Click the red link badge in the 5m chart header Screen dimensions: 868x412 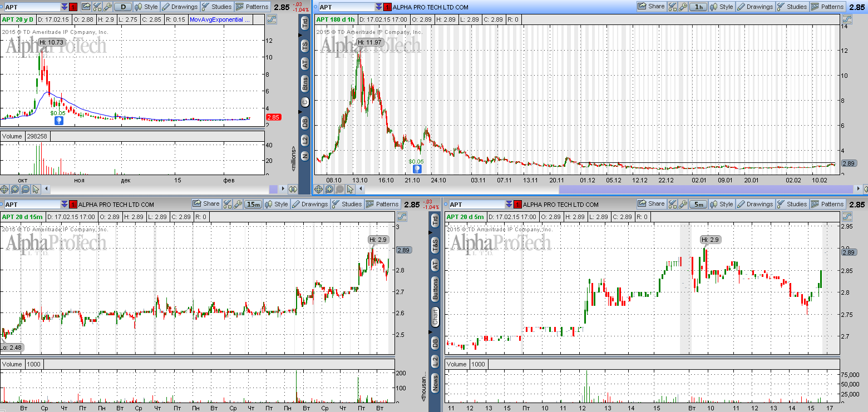tap(518, 204)
